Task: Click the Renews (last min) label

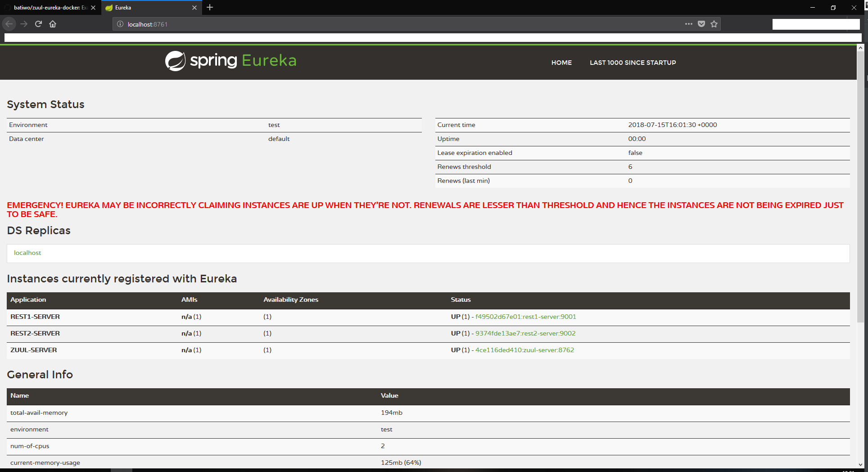Action: 463,181
